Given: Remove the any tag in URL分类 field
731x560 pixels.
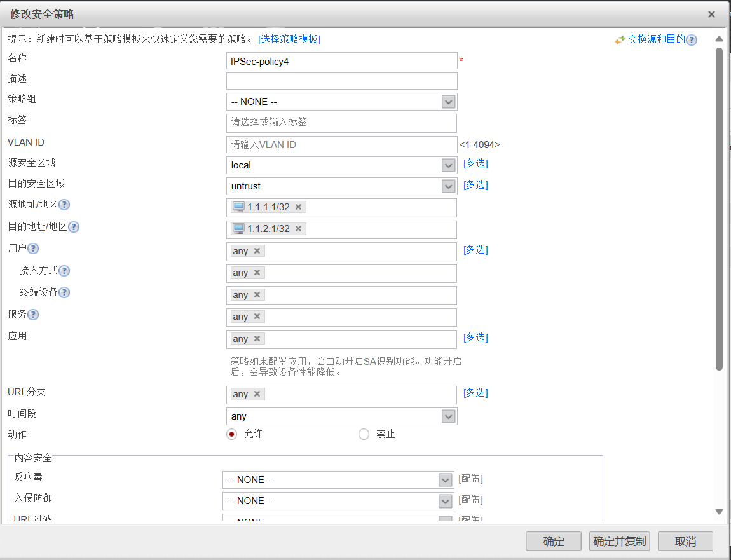Looking at the screenshot, I should [257, 394].
